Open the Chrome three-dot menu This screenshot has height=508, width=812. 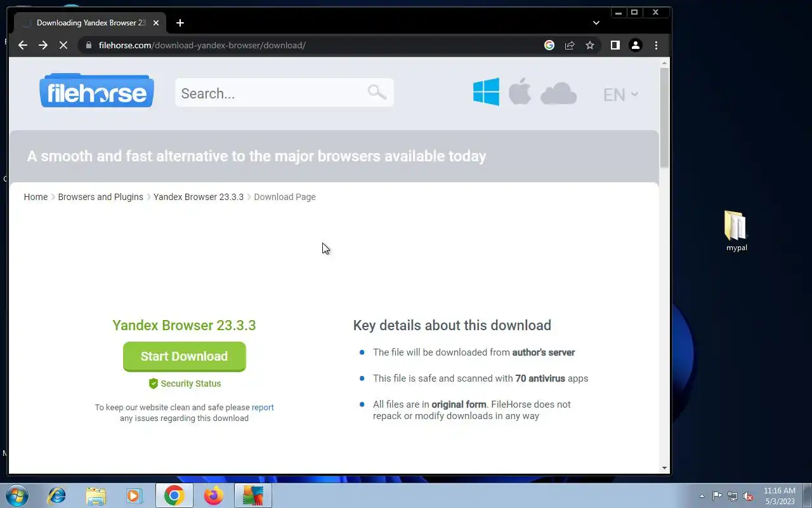click(656, 45)
